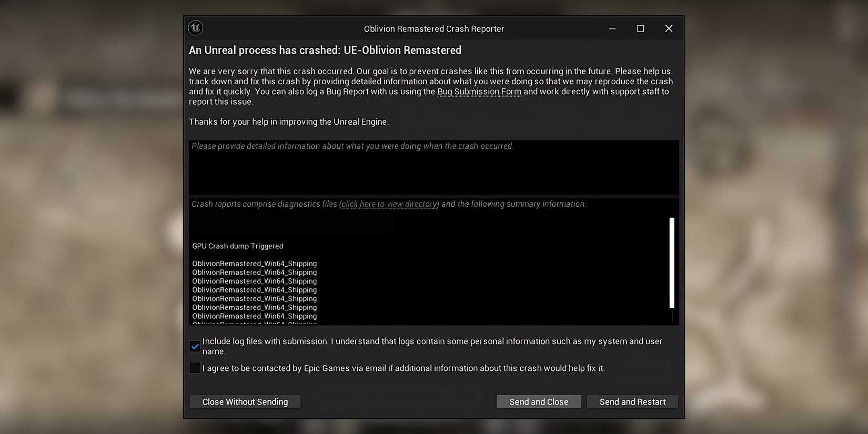Select the first OblivionRemastered_Win64_Shipping entry

(254, 263)
